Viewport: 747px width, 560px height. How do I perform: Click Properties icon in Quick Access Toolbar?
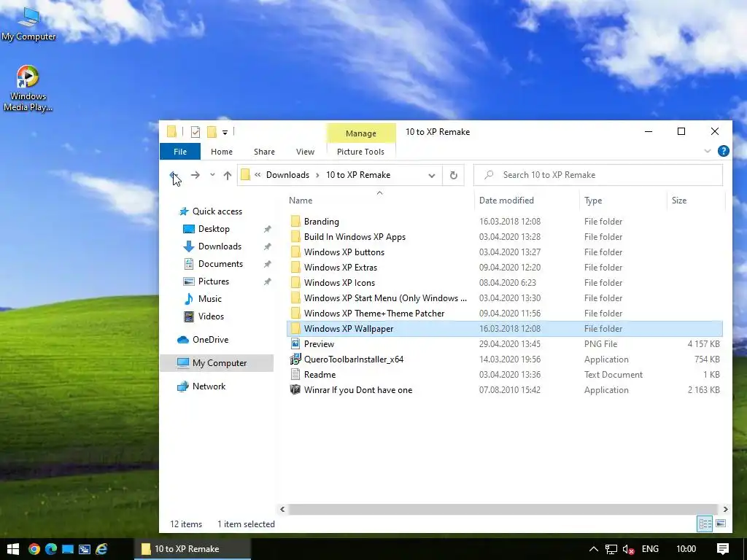196,132
